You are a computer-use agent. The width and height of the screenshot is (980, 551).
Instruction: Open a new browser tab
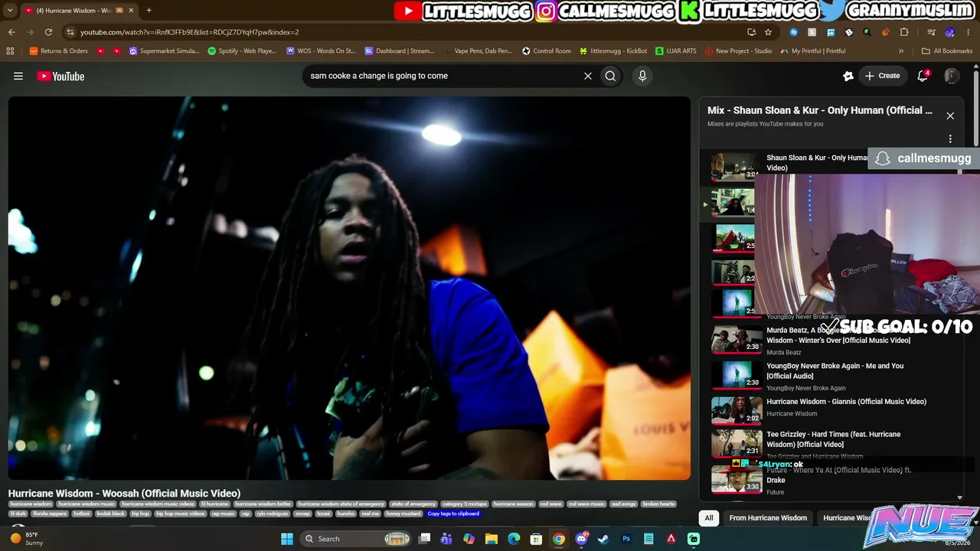tap(149, 10)
